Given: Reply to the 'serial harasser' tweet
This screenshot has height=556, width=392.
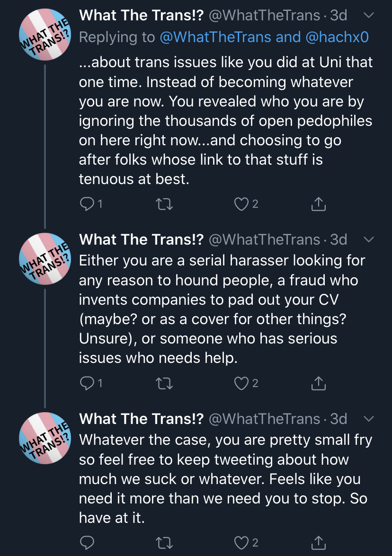Looking at the screenshot, I should click(x=87, y=383).
